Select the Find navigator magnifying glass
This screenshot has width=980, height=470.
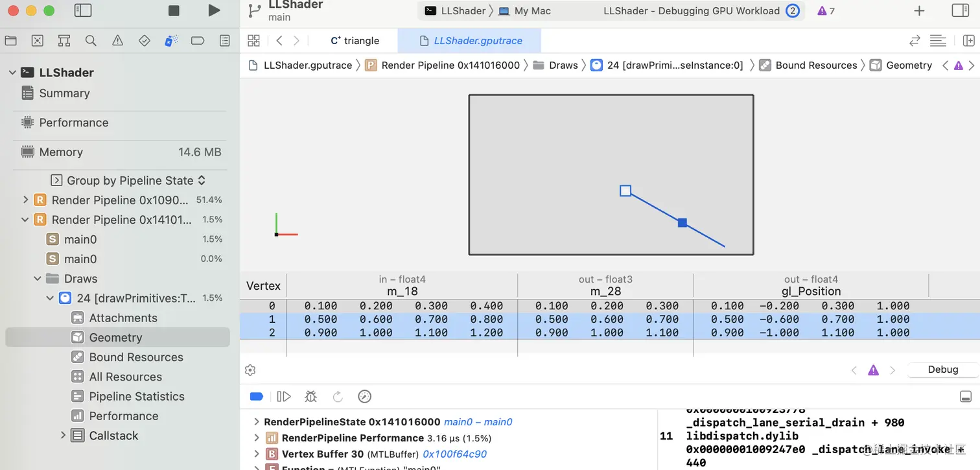point(91,40)
